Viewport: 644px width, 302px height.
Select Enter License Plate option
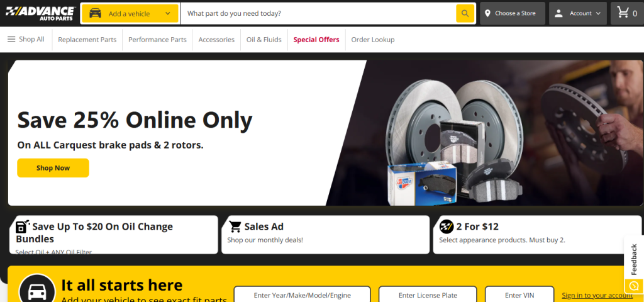click(428, 294)
